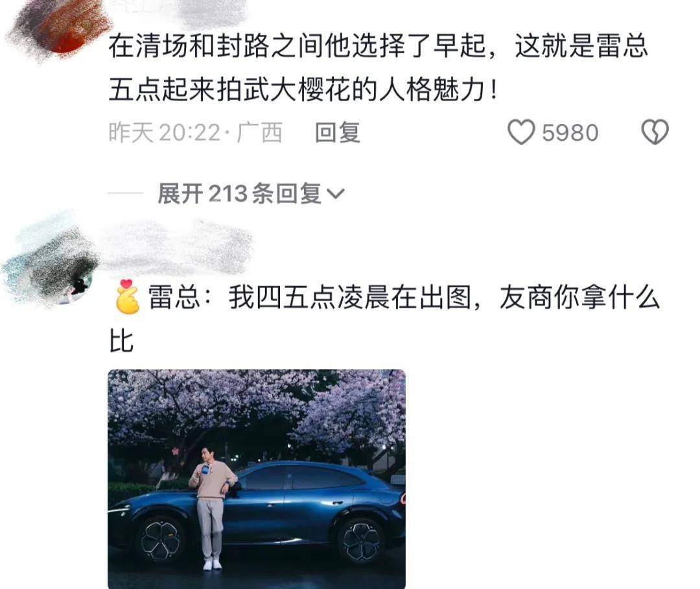Click the timestamp 昨天 20:22·广西
Image resolution: width=700 pixels, height=589 pixels.
click(196, 133)
